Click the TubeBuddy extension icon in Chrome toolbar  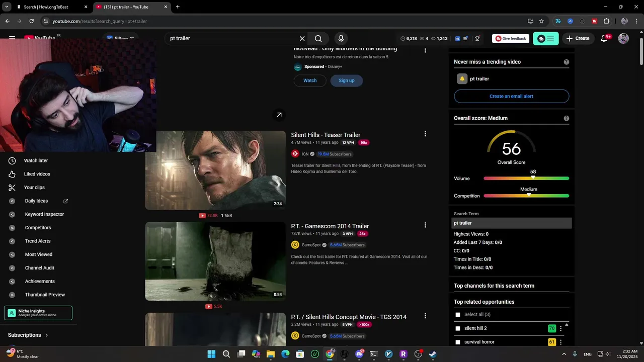pyautogui.click(x=594, y=21)
